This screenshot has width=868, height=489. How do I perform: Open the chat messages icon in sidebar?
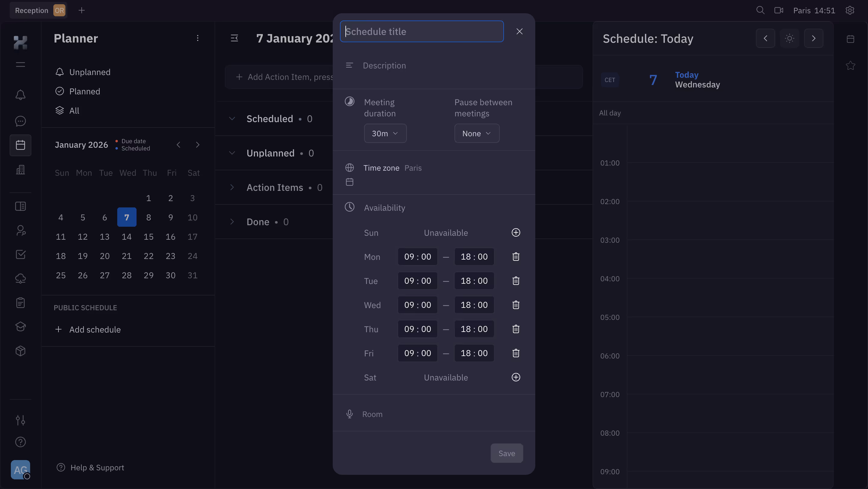click(20, 121)
